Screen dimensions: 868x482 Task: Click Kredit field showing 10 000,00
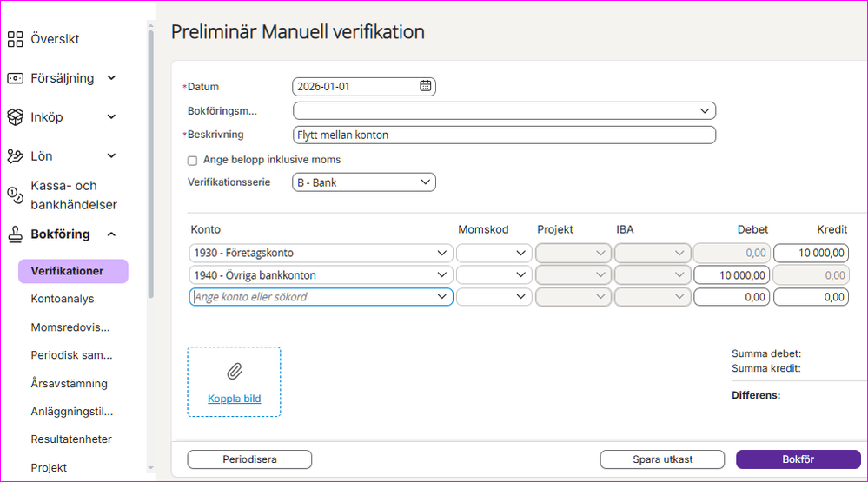(811, 253)
